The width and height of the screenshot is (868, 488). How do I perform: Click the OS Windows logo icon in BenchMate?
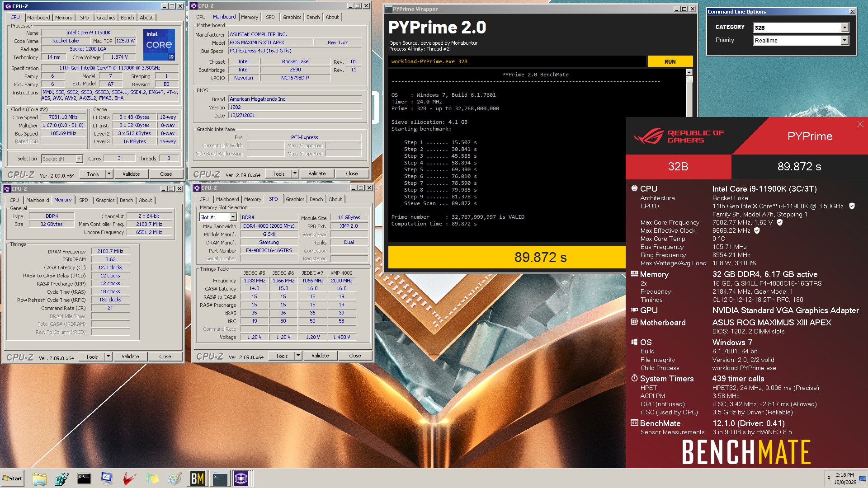[x=634, y=342]
